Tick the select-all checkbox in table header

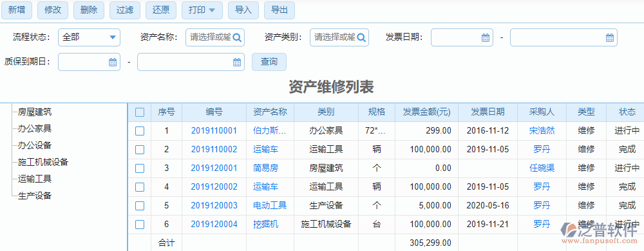pos(140,112)
